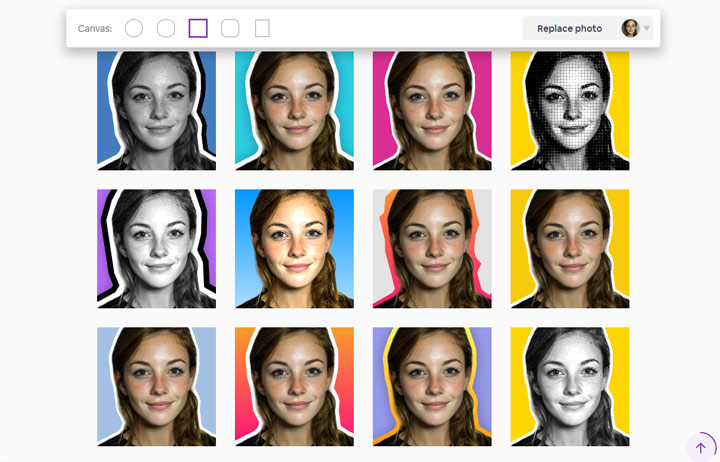720x462 pixels.
Task: Select the portrait with cyan background
Action: (x=294, y=111)
